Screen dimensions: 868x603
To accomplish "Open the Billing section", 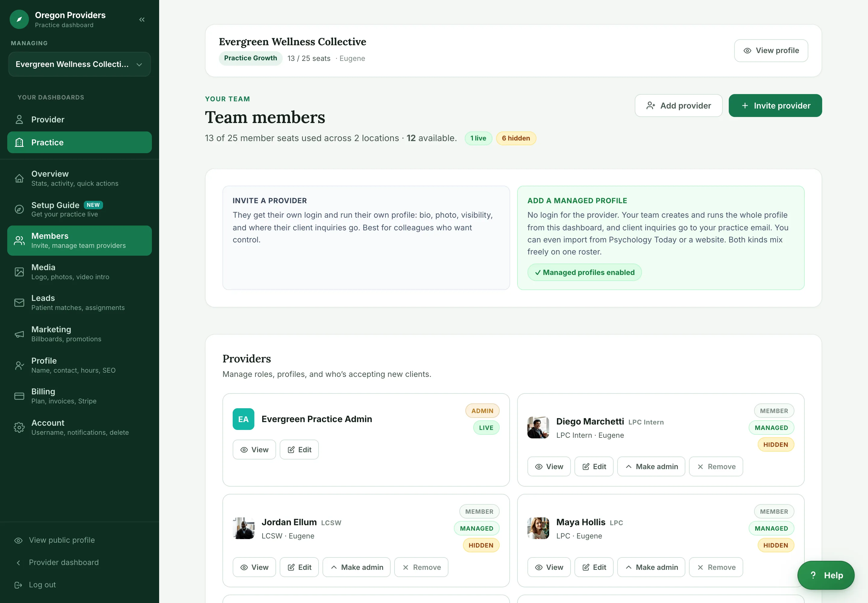I will coord(79,396).
